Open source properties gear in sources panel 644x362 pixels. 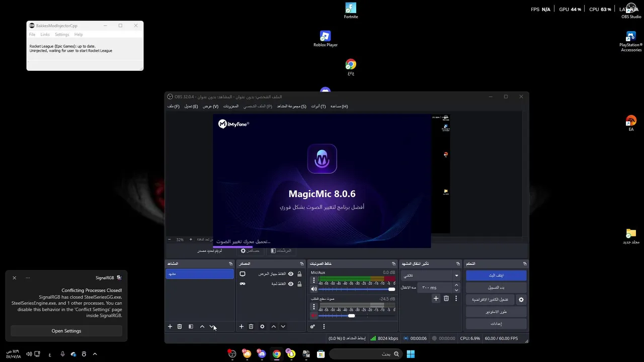(262, 326)
